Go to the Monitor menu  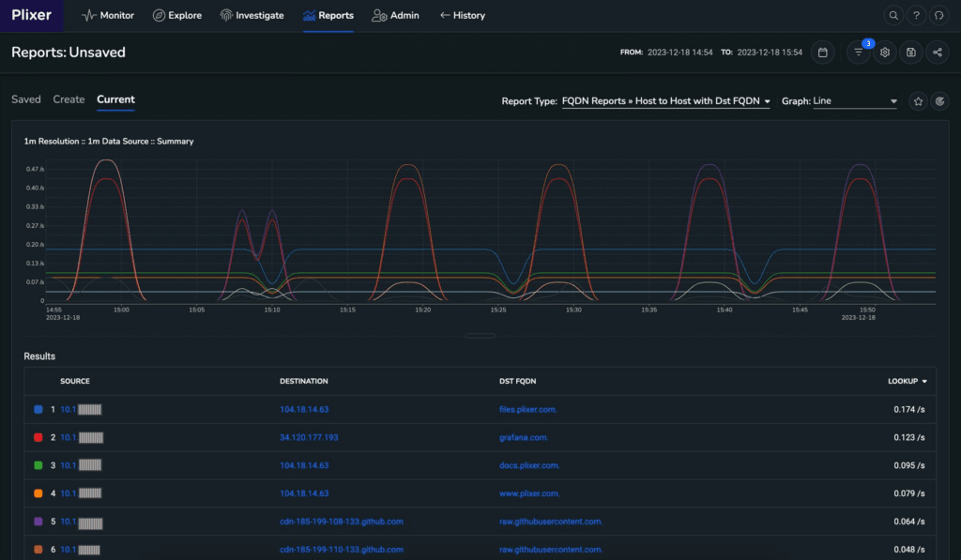(108, 16)
